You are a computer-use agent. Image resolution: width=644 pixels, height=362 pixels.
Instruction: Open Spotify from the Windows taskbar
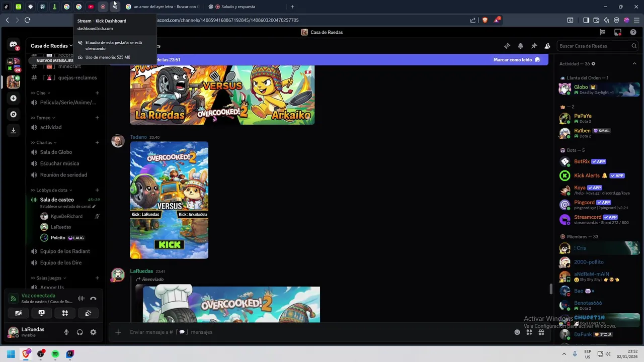click(55, 354)
